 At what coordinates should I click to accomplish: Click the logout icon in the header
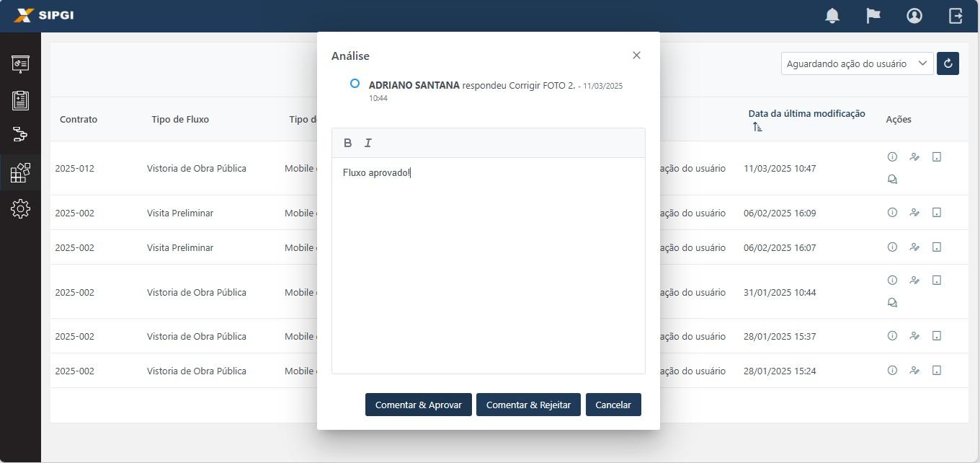955,16
